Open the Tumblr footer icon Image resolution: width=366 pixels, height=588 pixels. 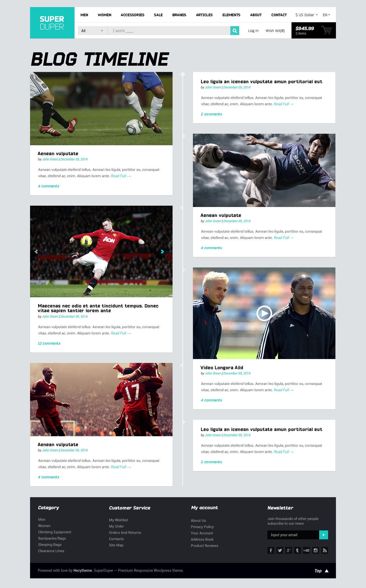pos(298,550)
